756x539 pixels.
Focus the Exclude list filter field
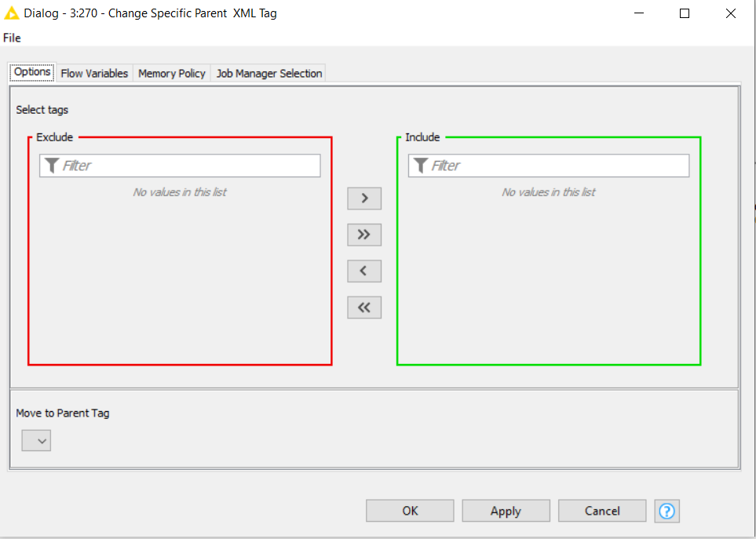[188, 166]
